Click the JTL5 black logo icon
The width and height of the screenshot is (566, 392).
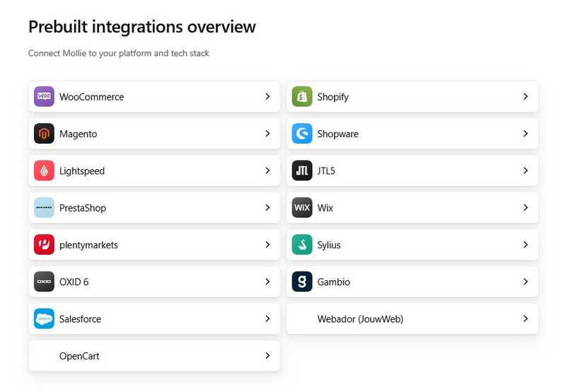[302, 171]
